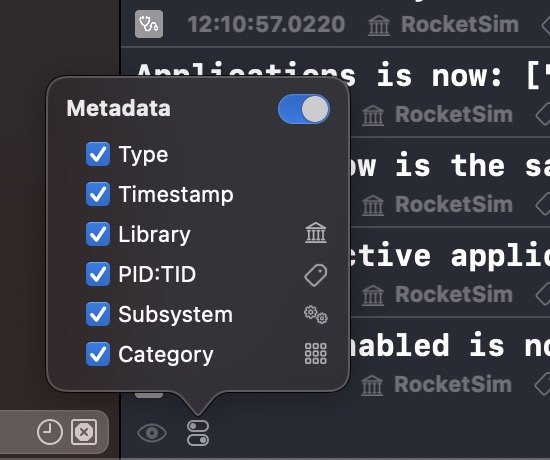Click the stethoscope log type icon
Screen dimensions: 550x460
coord(149,24)
